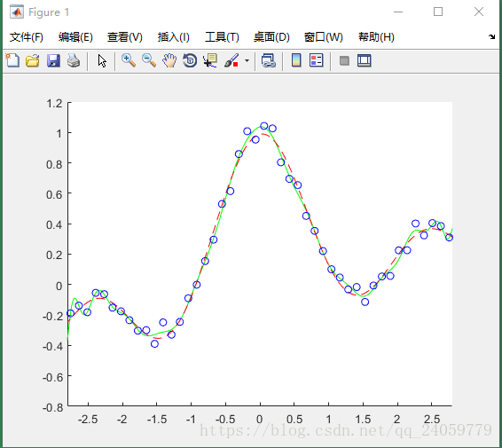
Task: Click the Show Plot Tools and dock icon
Action: click(x=365, y=60)
